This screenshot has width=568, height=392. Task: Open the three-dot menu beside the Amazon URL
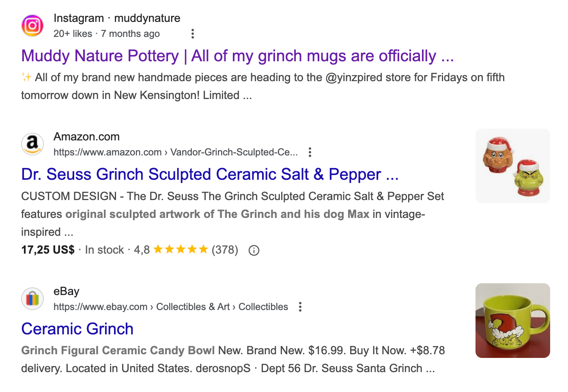[310, 152]
